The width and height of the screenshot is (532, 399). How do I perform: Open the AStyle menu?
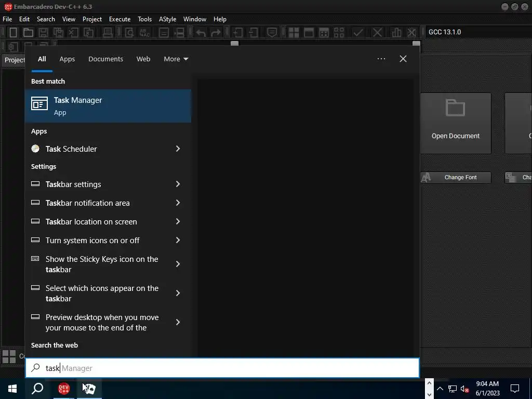[167, 19]
